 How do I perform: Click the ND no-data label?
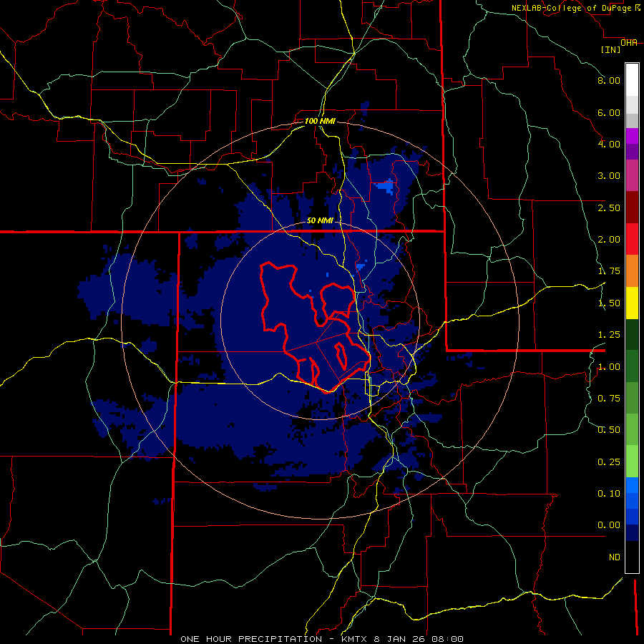click(x=615, y=557)
